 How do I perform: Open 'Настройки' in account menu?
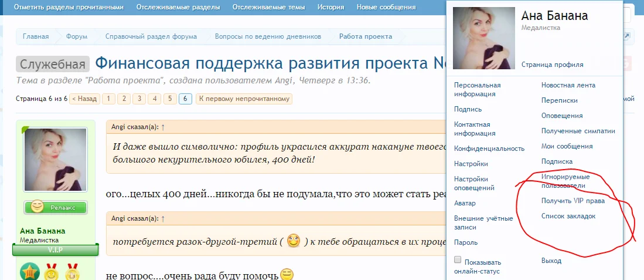(471, 164)
